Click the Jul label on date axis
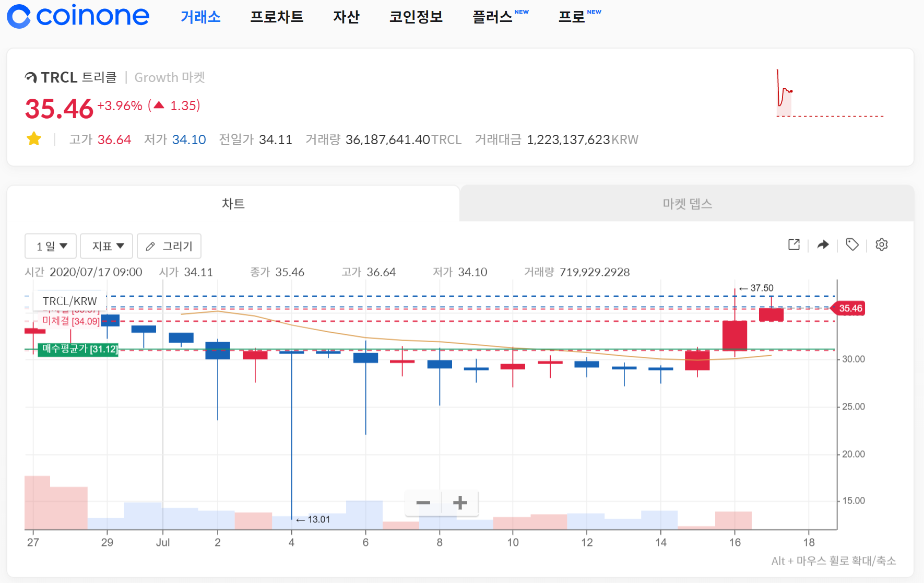 pos(163,542)
